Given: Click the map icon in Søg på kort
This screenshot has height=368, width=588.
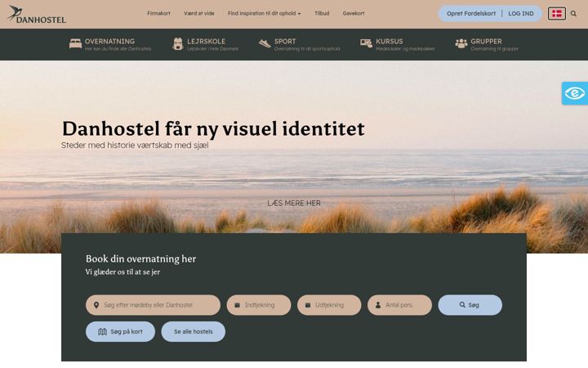Looking at the screenshot, I should point(102,331).
